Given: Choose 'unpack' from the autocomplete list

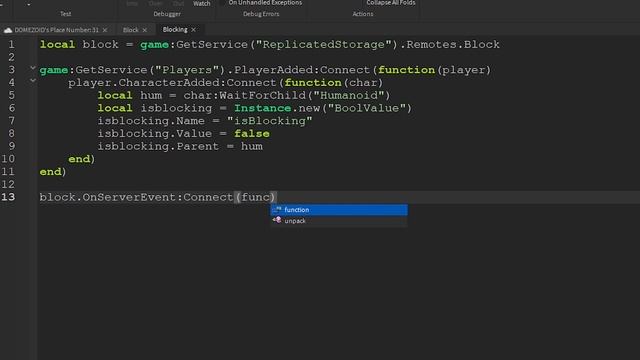Looking at the screenshot, I should click(x=339, y=221).
